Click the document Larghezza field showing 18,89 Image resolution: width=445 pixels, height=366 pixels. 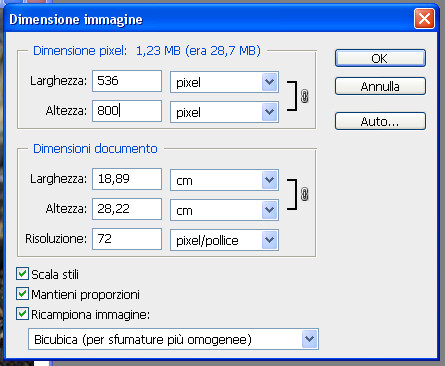(x=127, y=179)
